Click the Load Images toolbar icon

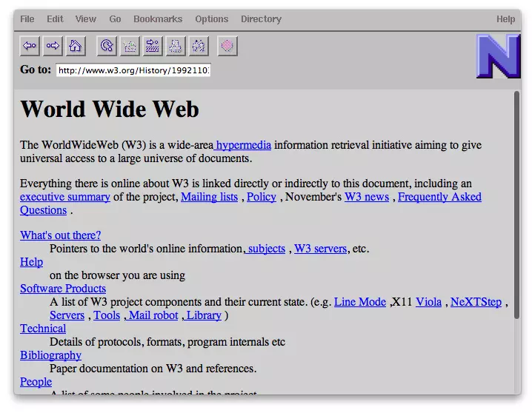[130, 46]
